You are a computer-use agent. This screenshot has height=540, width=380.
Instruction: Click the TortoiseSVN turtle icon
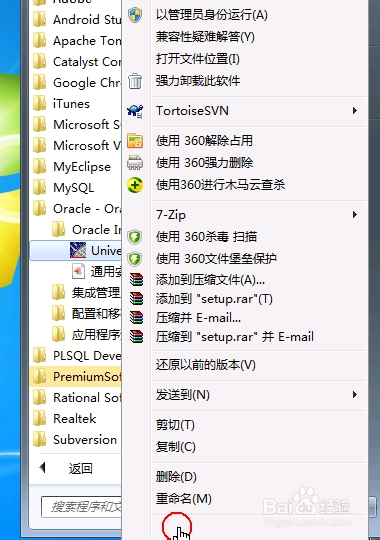[x=135, y=111]
